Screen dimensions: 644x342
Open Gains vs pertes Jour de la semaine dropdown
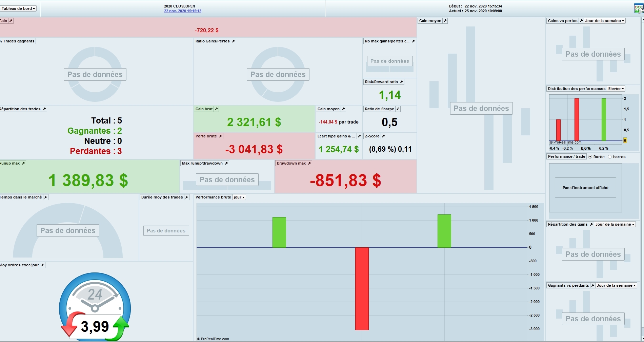point(605,21)
